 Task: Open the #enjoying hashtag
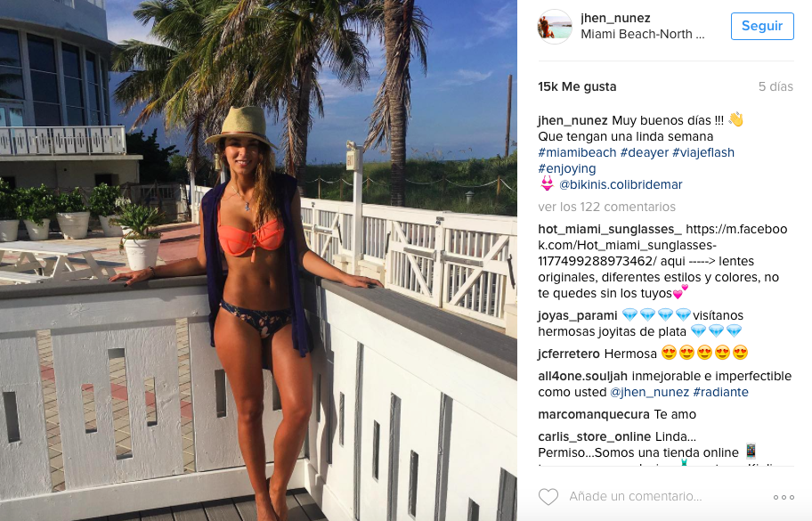(x=566, y=169)
